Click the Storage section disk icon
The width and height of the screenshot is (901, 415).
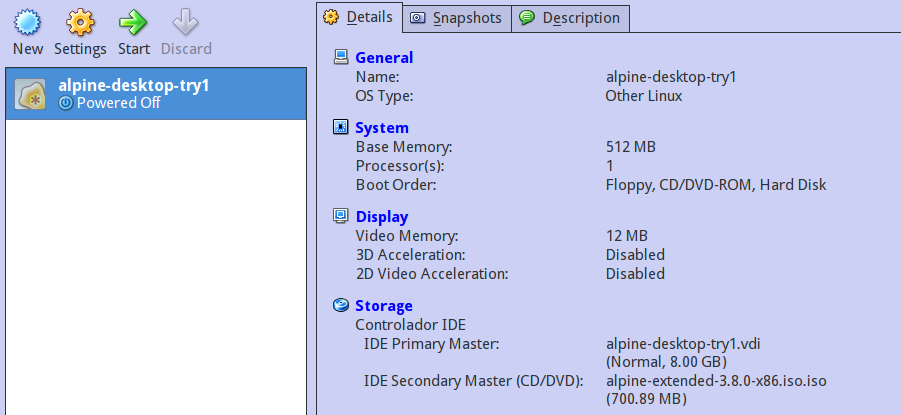pyautogui.click(x=341, y=305)
